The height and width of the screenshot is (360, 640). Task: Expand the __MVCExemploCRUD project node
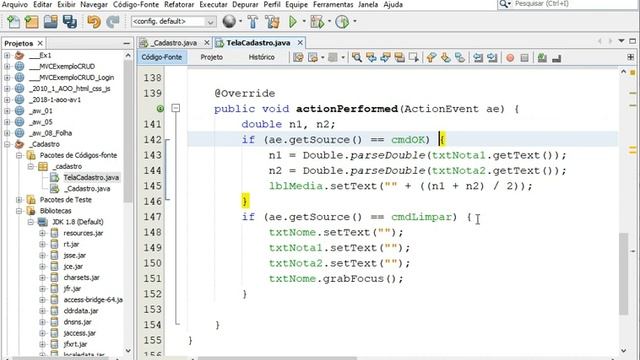tap(7, 66)
